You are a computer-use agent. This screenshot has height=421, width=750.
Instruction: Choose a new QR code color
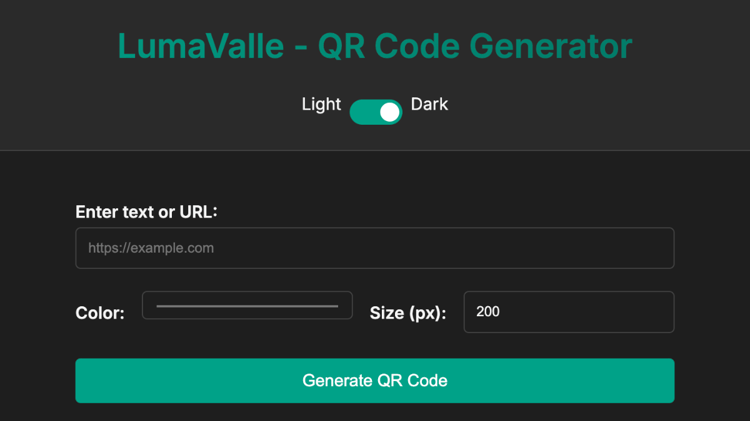tap(247, 305)
